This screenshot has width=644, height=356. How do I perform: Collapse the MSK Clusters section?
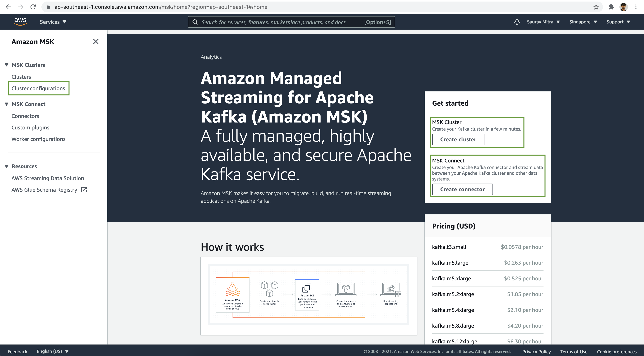click(7, 65)
